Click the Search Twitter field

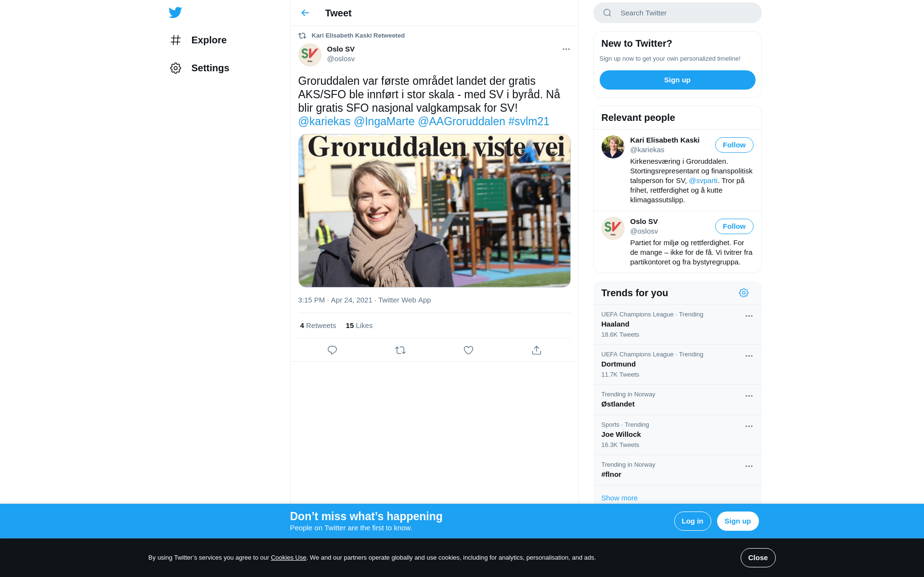click(x=677, y=13)
